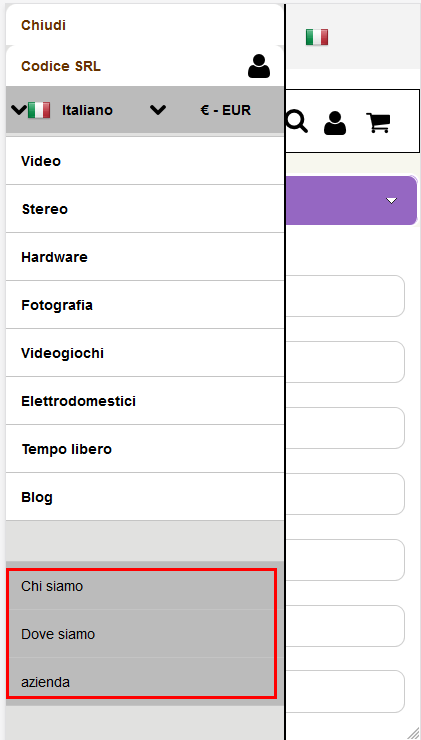Open the shopping cart icon
Viewport: 421px width, 740px height.
tap(378, 122)
